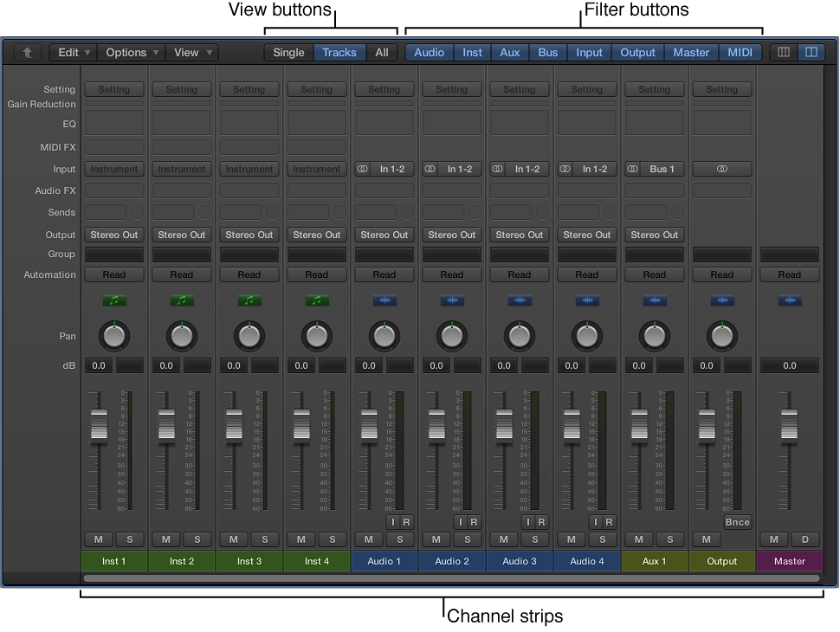Mute the Inst 1 channel
The height and width of the screenshot is (632, 840).
(98, 539)
